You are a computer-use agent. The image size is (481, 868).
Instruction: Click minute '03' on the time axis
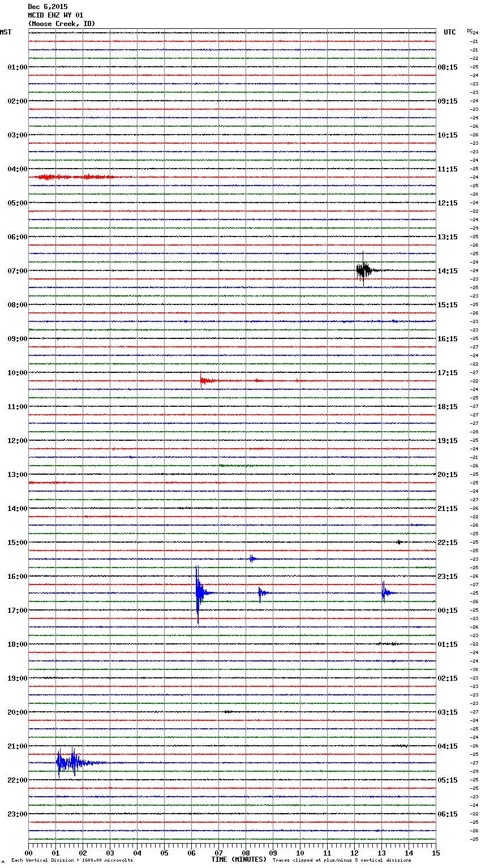pos(110,853)
